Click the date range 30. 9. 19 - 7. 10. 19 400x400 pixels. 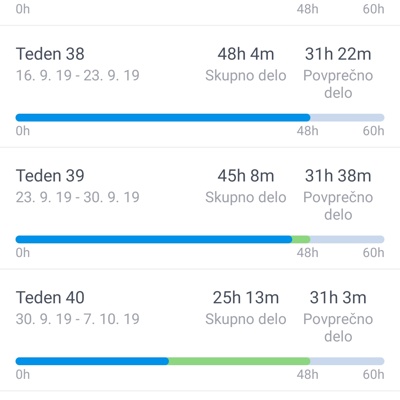[x=78, y=319]
